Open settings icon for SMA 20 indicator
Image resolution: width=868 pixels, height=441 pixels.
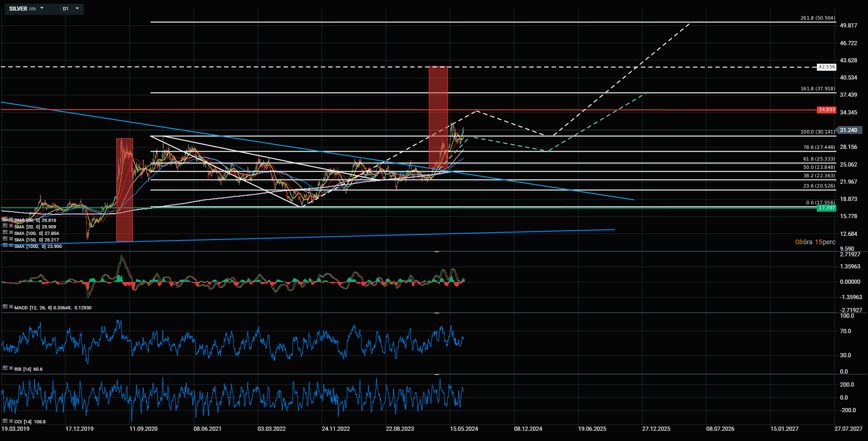[x=5, y=226]
